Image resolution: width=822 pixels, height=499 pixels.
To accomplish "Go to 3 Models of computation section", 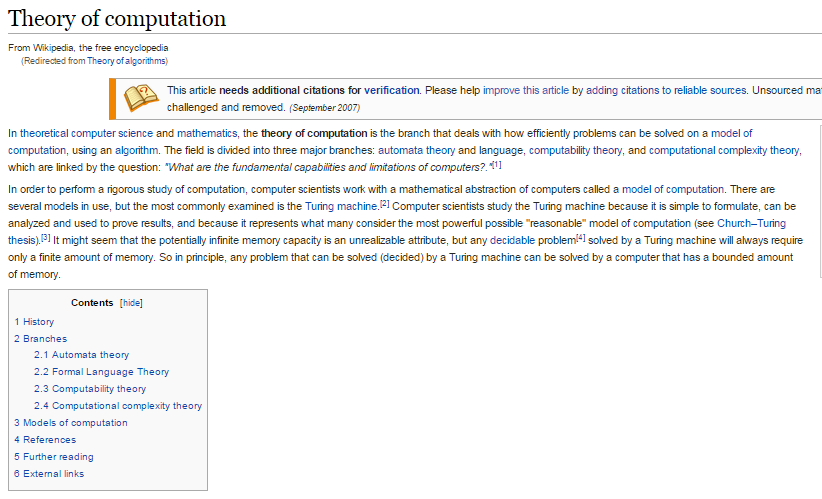I will pos(71,422).
